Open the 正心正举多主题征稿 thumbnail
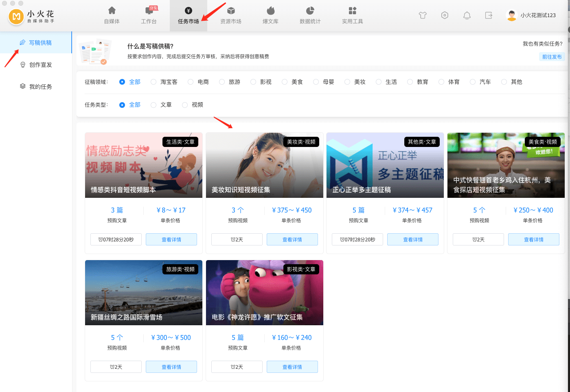 (x=385, y=165)
